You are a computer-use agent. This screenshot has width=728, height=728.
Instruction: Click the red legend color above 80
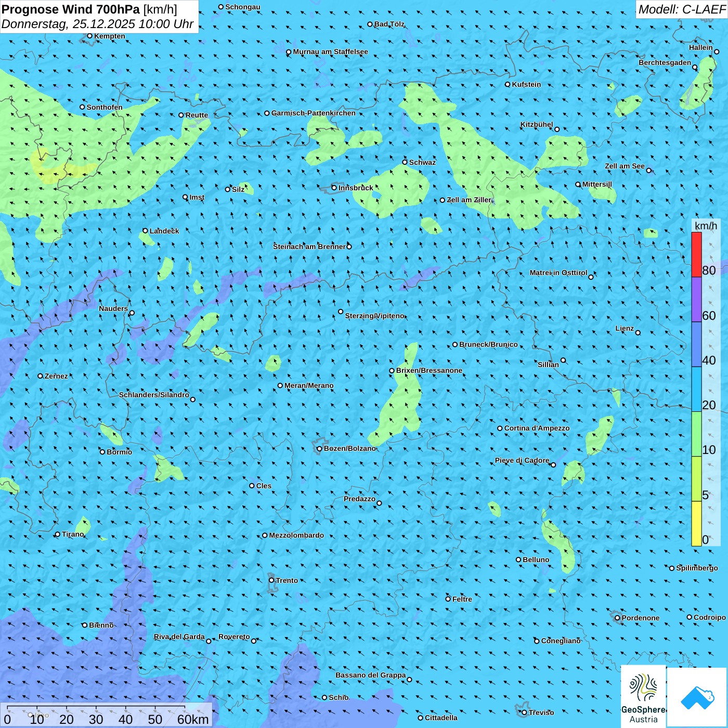click(x=696, y=254)
